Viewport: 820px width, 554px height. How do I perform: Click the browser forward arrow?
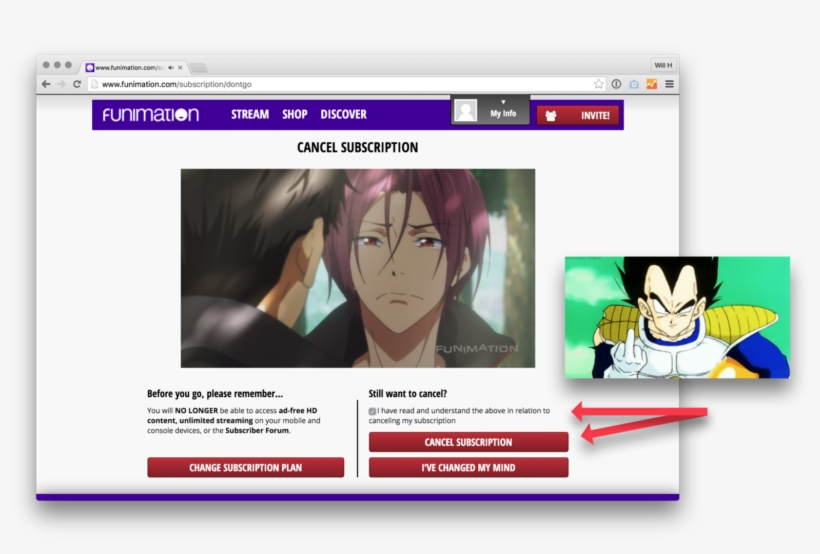61,84
